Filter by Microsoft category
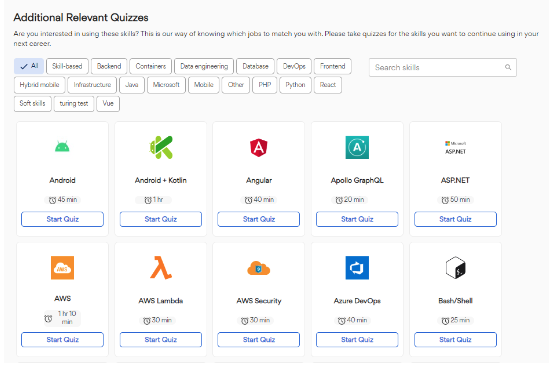 (x=166, y=85)
